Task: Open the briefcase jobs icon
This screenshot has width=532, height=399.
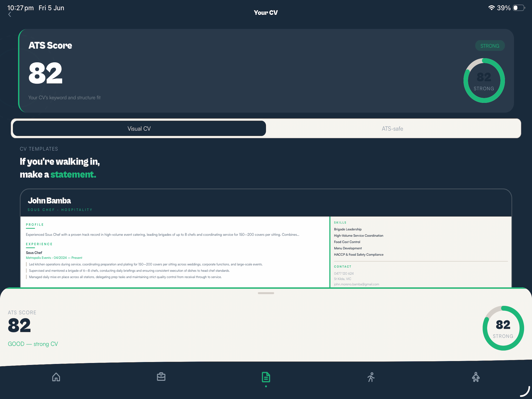Action: point(161,377)
